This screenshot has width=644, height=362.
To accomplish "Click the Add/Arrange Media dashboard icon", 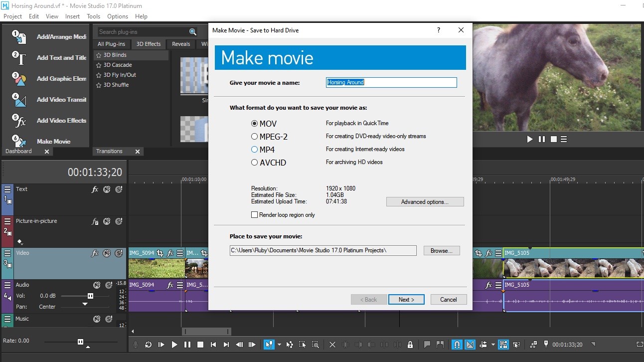I will coord(19,36).
